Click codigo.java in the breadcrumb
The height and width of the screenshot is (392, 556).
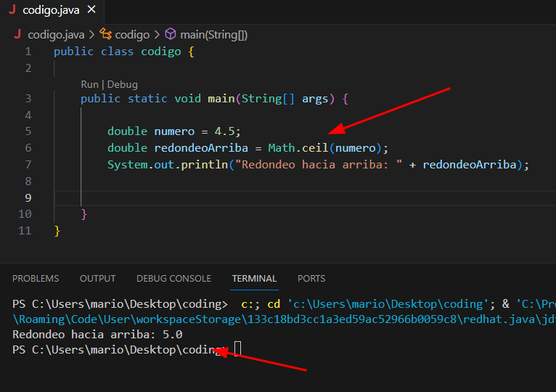click(56, 35)
